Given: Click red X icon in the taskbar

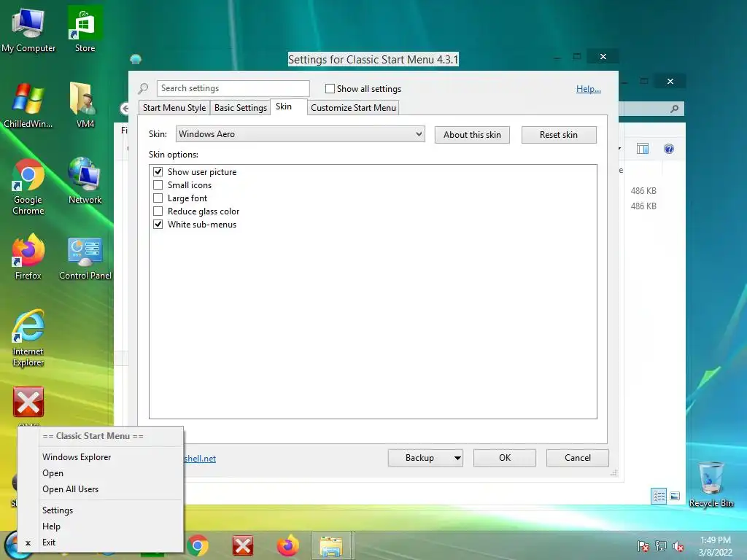Looking at the screenshot, I should (x=243, y=545).
